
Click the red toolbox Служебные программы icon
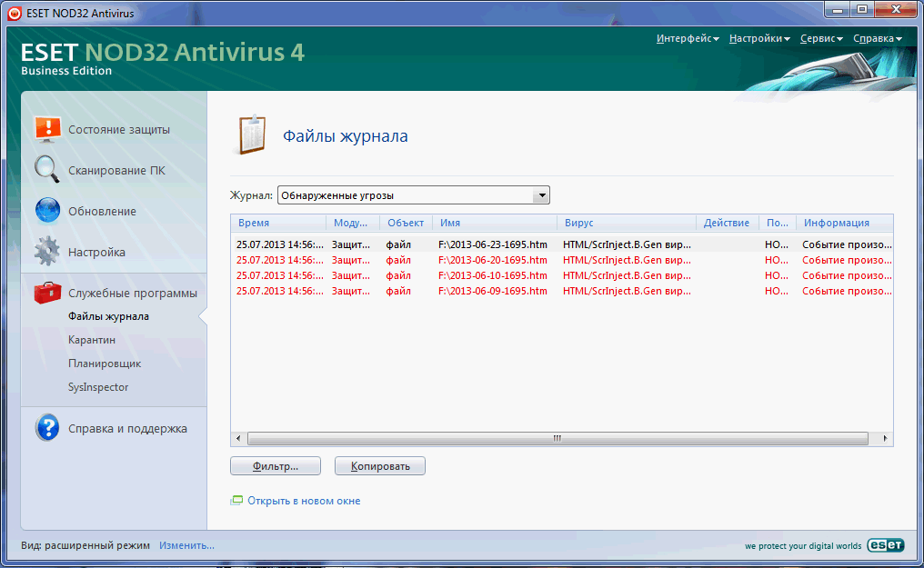coord(47,293)
